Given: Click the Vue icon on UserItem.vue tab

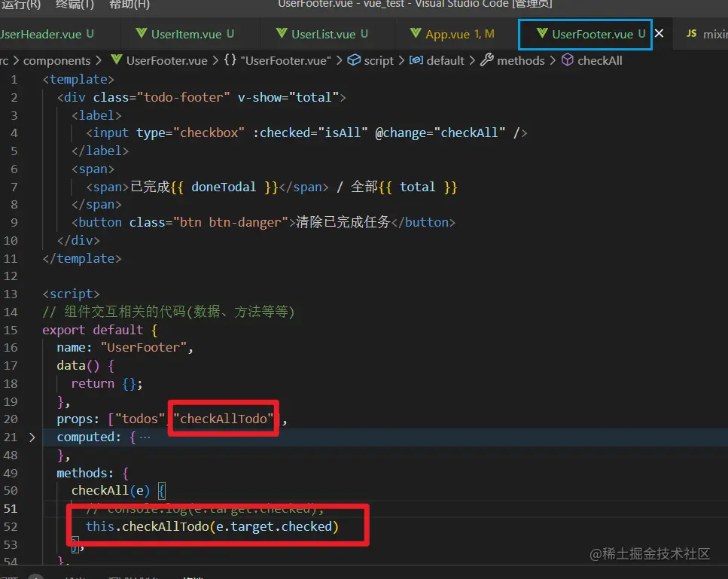Looking at the screenshot, I should pos(142,33).
